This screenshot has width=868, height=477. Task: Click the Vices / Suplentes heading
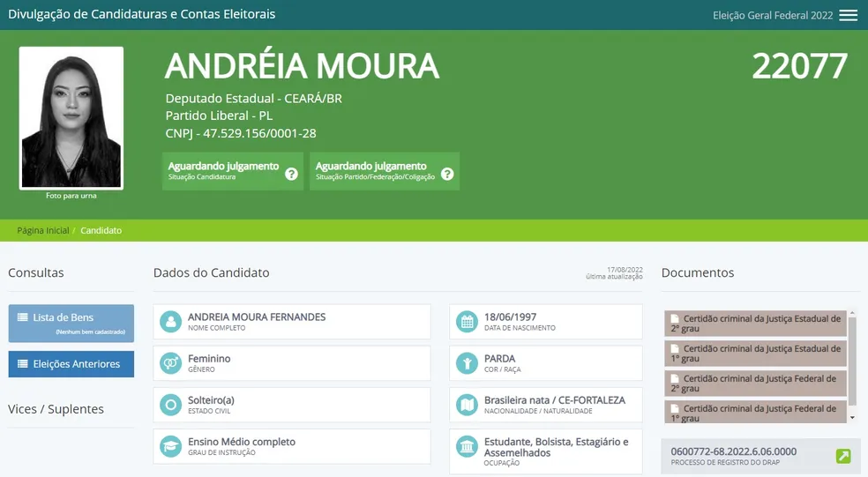[56, 409]
